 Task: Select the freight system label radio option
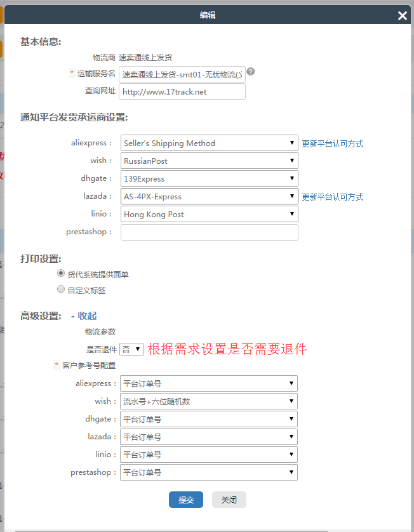(x=61, y=274)
